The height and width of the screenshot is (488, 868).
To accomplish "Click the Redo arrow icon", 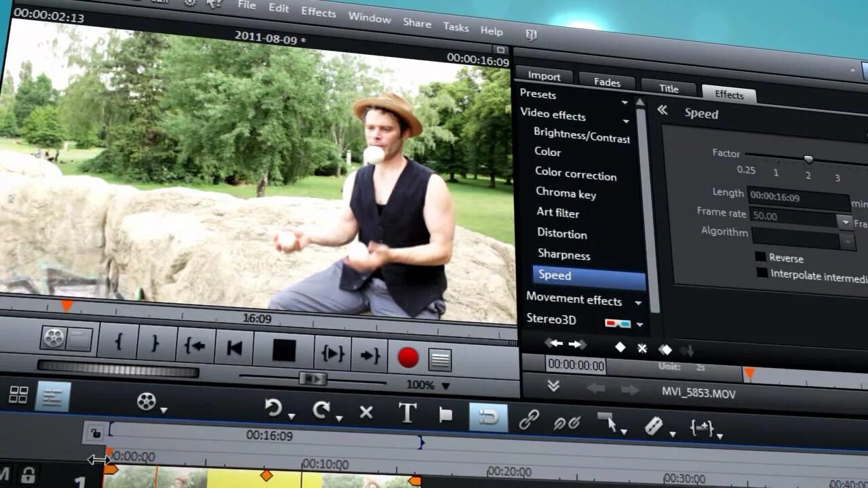I will coord(321,410).
